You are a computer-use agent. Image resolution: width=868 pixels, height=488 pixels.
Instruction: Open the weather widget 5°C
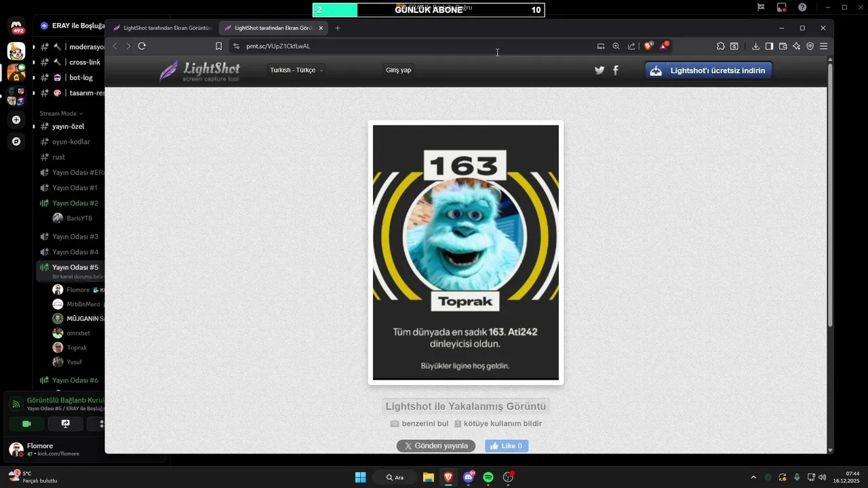[x=33, y=477]
